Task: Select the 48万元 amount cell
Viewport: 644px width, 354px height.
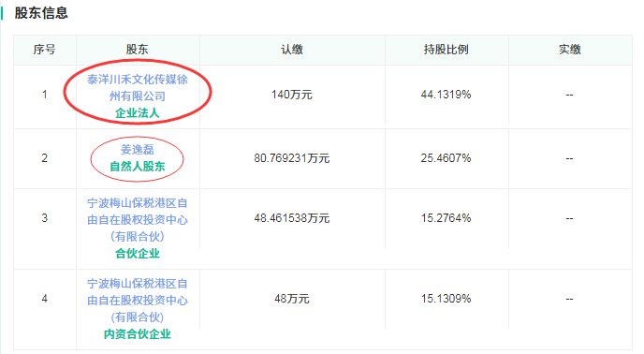Action: (x=292, y=299)
